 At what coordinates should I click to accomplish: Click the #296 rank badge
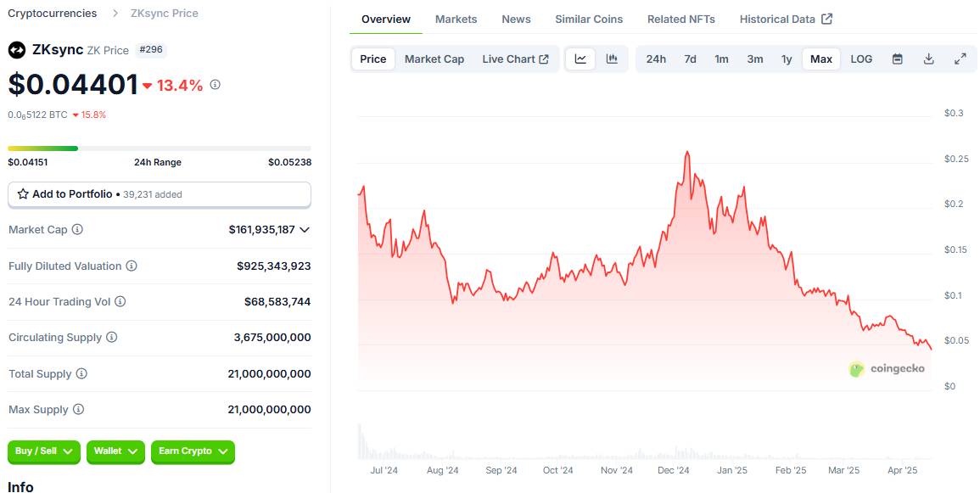coord(151,49)
